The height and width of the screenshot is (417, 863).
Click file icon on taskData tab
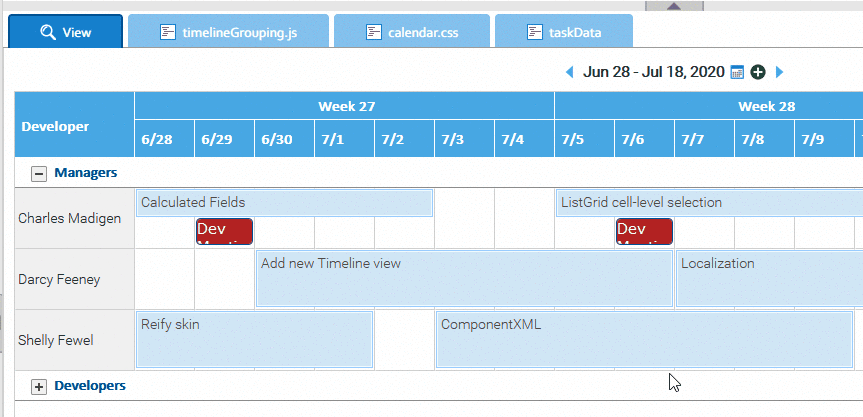click(534, 32)
